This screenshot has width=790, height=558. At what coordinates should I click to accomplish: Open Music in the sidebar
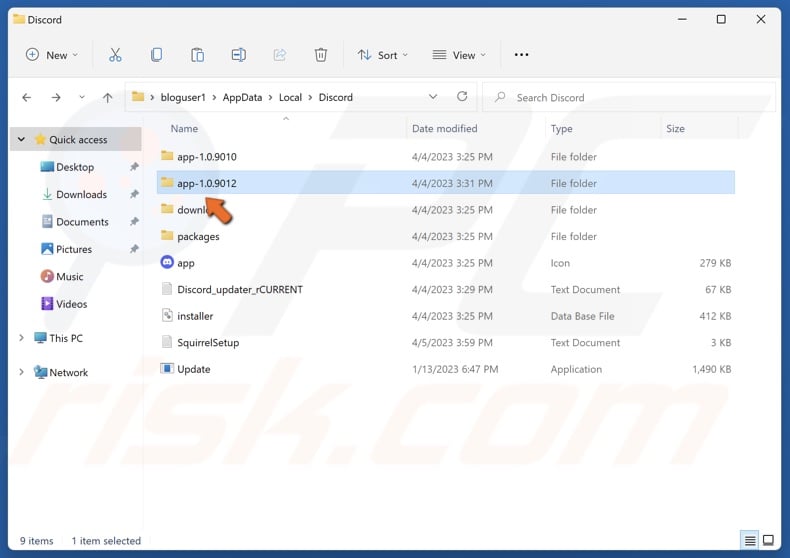coord(70,276)
